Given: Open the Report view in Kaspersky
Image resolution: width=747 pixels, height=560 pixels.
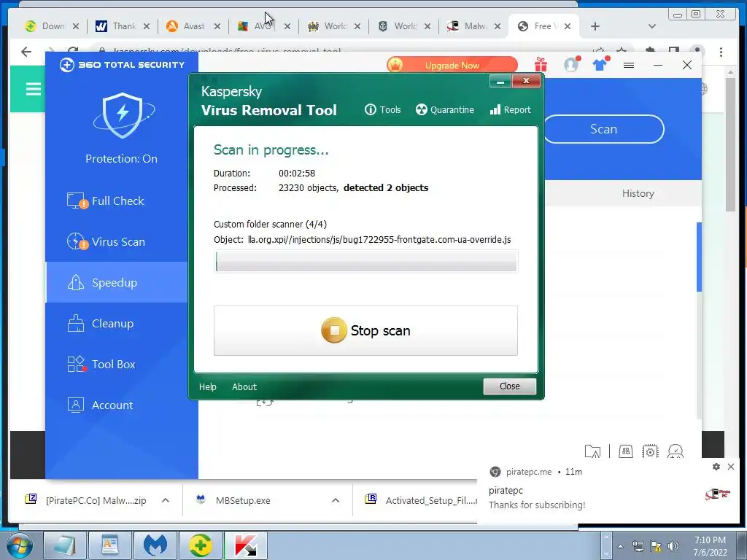Looking at the screenshot, I should coord(510,110).
